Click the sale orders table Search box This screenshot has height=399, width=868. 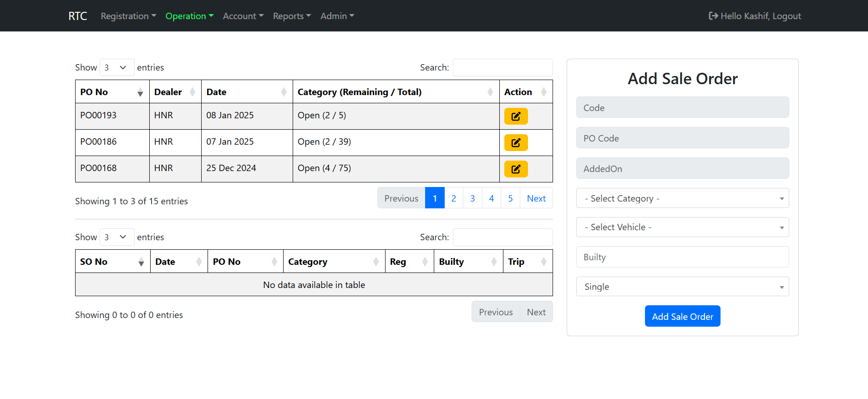point(503,237)
